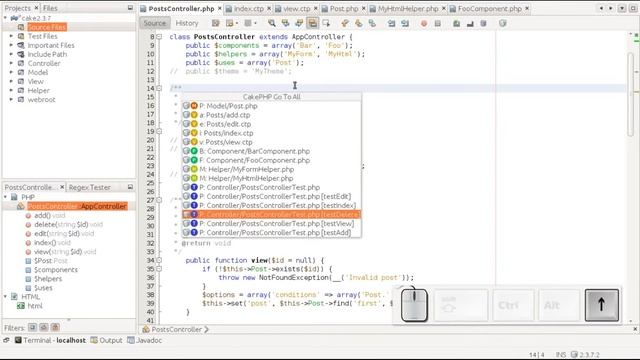Image resolution: width=640 pixels, height=360 pixels.
Task: Click the Last Edit toolbar icon
Action: click(x=216, y=23)
